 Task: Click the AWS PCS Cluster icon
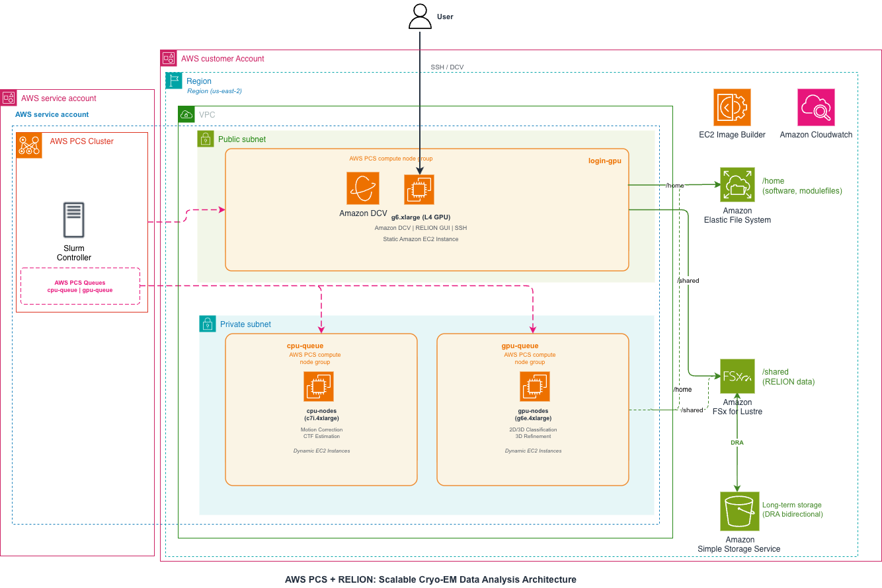click(x=29, y=145)
